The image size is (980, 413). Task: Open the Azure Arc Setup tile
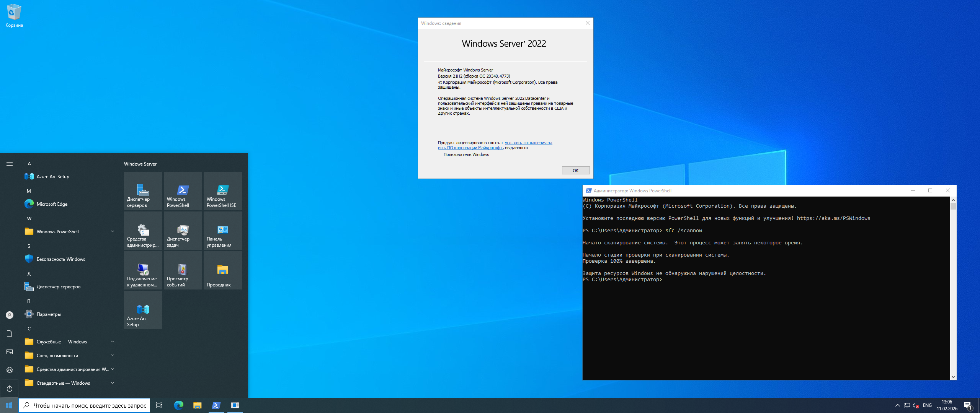pyautogui.click(x=143, y=310)
